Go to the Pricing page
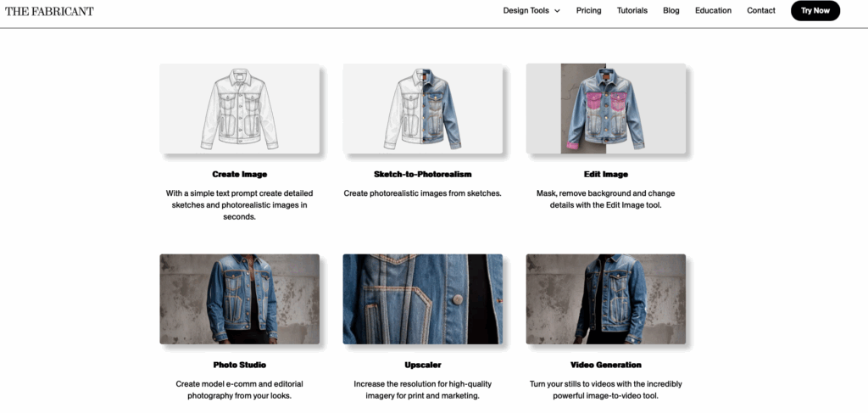Image resolution: width=868 pixels, height=413 pixels. [x=588, y=10]
